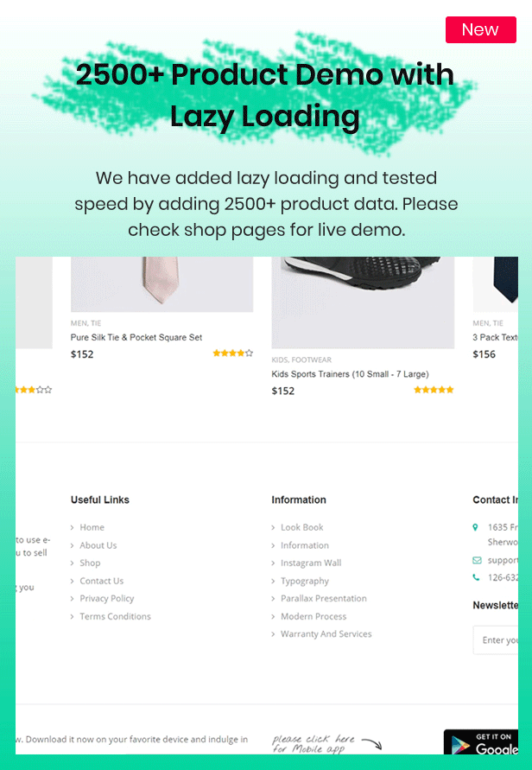This screenshot has width=532, height=770.
Task: Click the newsletter email input field
Action: (496, 640)
